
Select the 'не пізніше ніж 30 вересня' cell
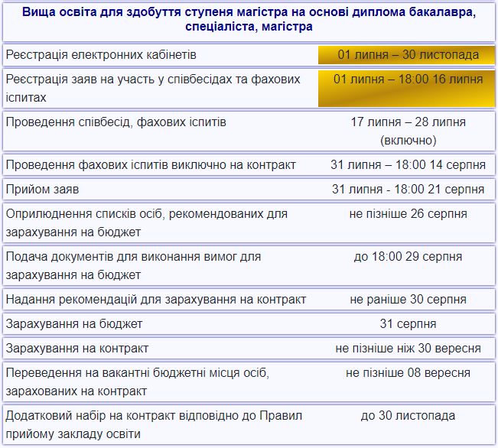[x=408, y=349]
